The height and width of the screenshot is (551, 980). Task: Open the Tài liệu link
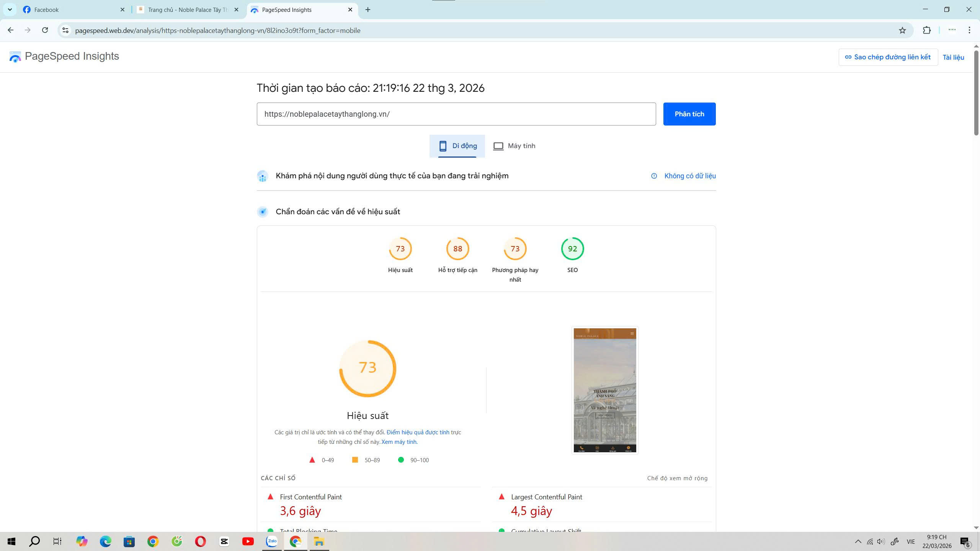click(x=954, y=57)
